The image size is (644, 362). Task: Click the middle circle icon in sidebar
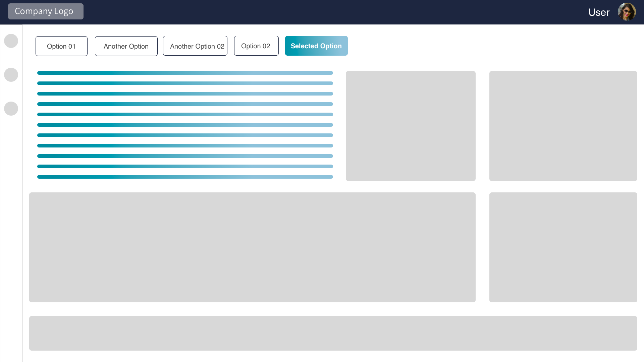point(11,75)
